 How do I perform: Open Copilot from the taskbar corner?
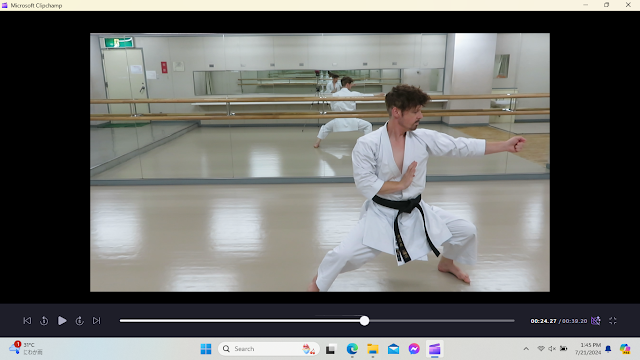point(624,349)
